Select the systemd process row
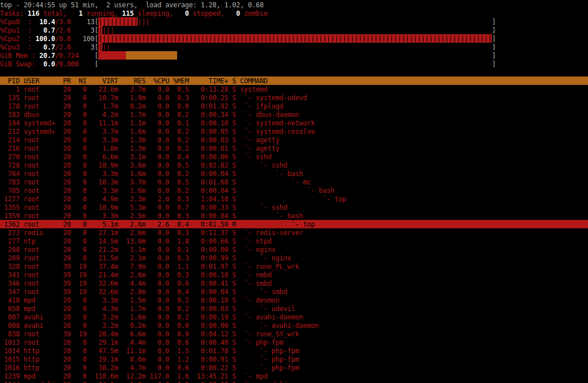Image resolution: width=588 pixels, height=383 pixels. [x=294, y=89]
